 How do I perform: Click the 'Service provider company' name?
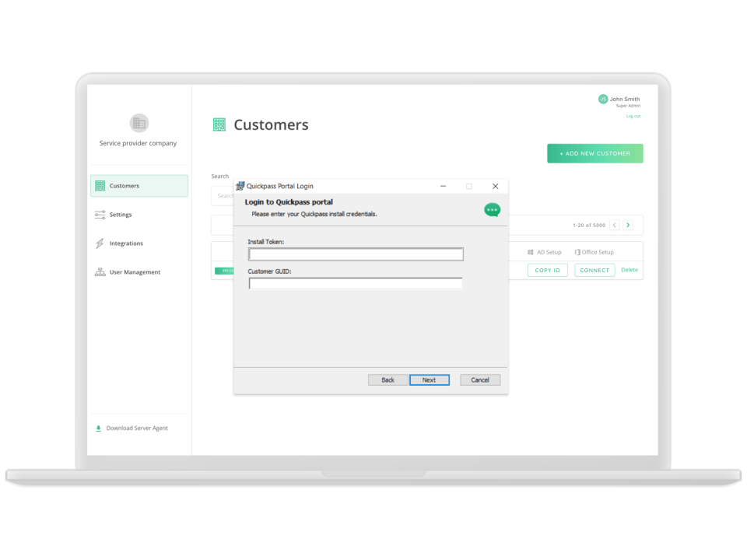click(x=138, y=143)
